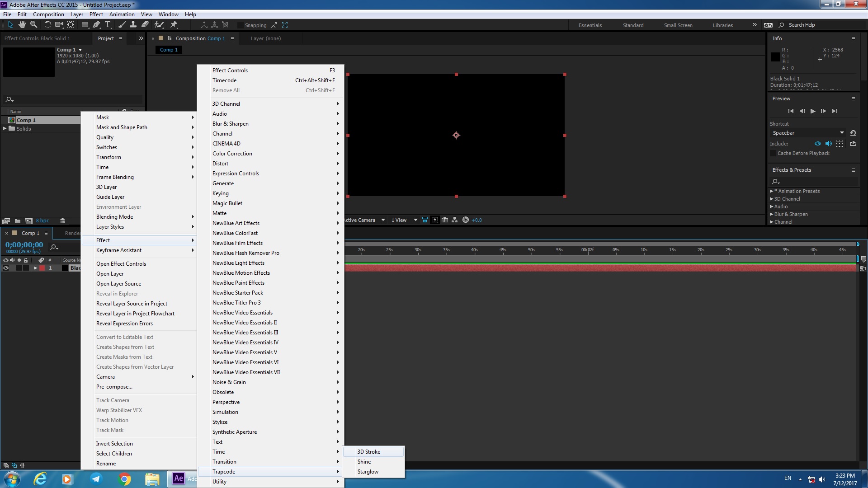
Task: Click the current timecode 0;00;00;00
Action: click(24, 244)
